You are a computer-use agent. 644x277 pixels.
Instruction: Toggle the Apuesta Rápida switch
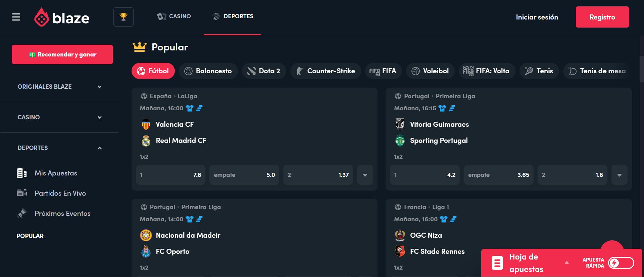tap(621, 263)
